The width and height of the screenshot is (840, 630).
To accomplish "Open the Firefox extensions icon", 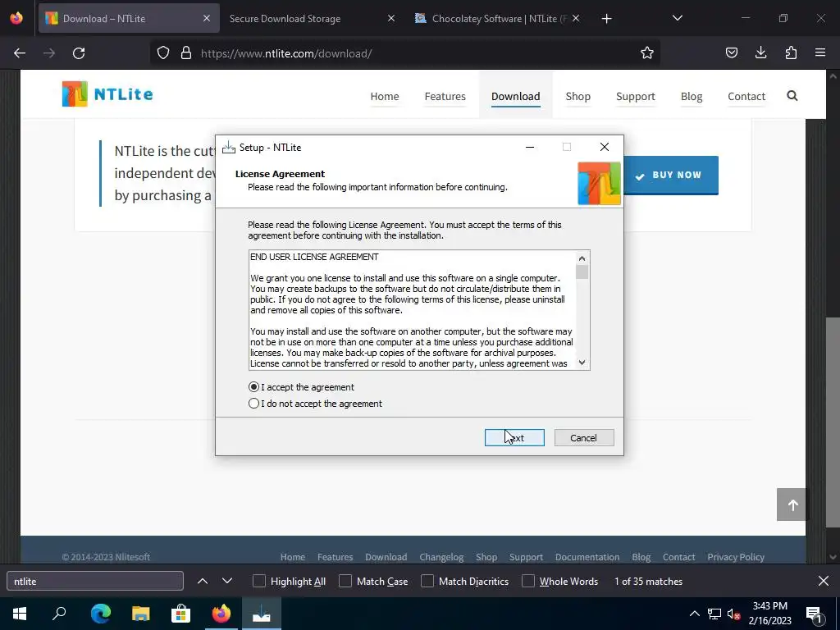I will [791, 53].
